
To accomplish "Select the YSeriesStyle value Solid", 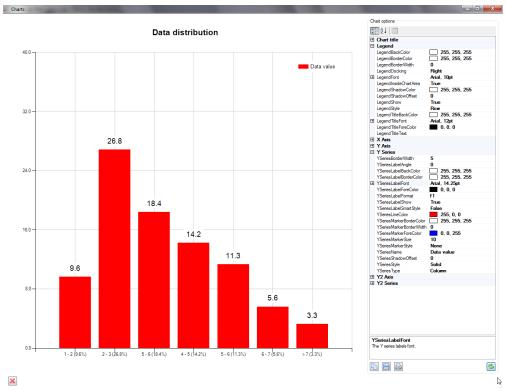I will click(436, 264).
